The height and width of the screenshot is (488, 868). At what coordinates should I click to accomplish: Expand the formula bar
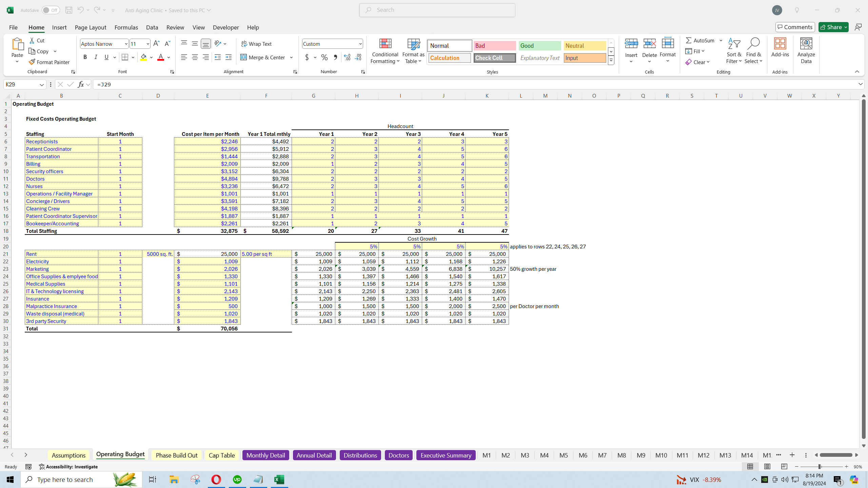[x=861, y=84]
